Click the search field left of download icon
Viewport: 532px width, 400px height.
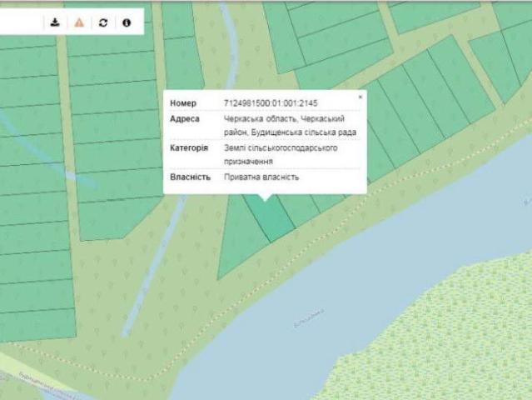point(21,22)
